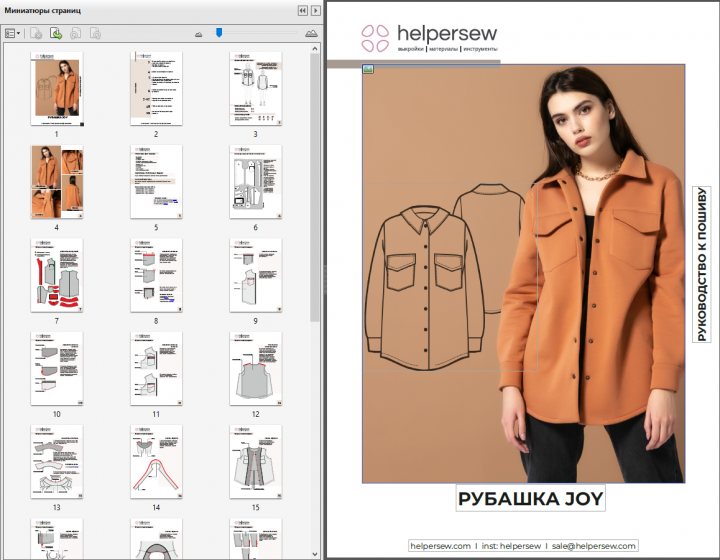Enlarge thumbnail size with large mountain icon
This screenshot has width=720, height=560.
(x=311, y=34)
